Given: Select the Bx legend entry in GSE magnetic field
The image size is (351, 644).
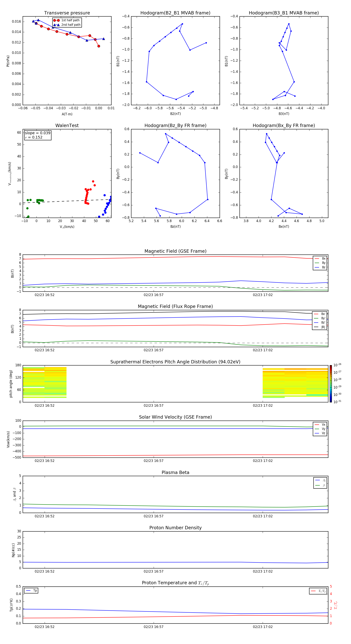Looking at the screenshot, I should point(320,259).
